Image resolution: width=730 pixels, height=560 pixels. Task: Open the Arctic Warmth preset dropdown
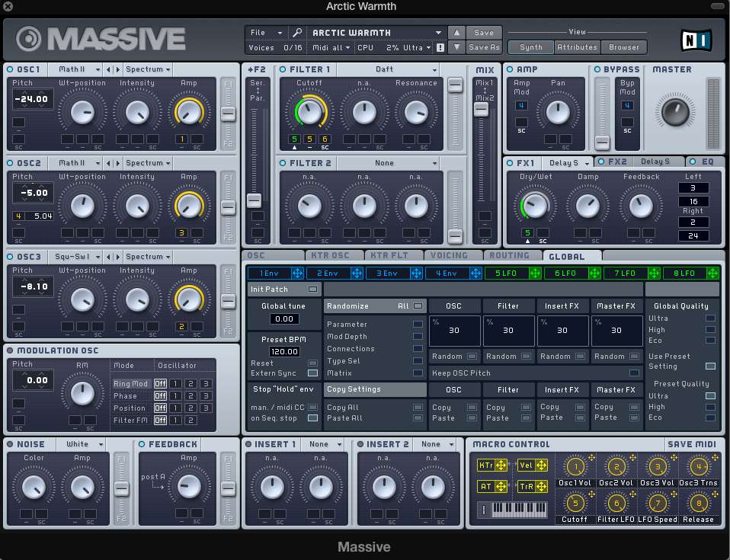coord(377,33)
